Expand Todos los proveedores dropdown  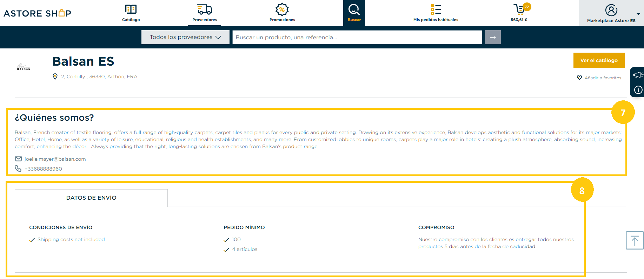click(x=185, y=37)
